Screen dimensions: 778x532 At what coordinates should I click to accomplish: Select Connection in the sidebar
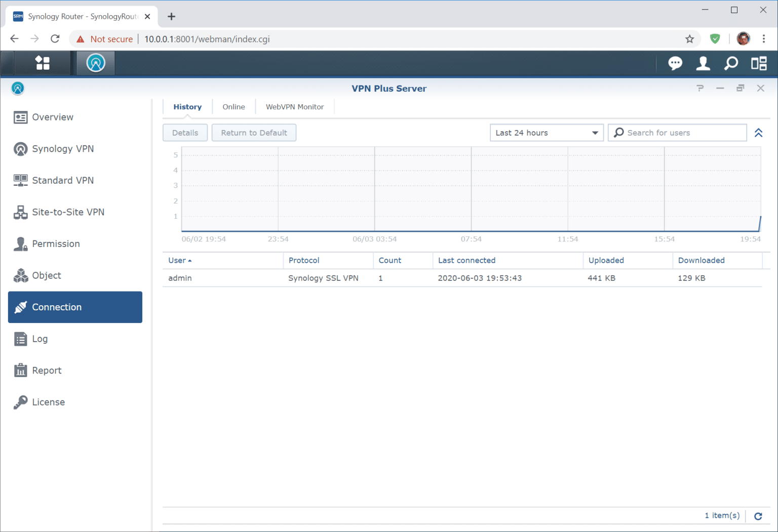(75, 307)
